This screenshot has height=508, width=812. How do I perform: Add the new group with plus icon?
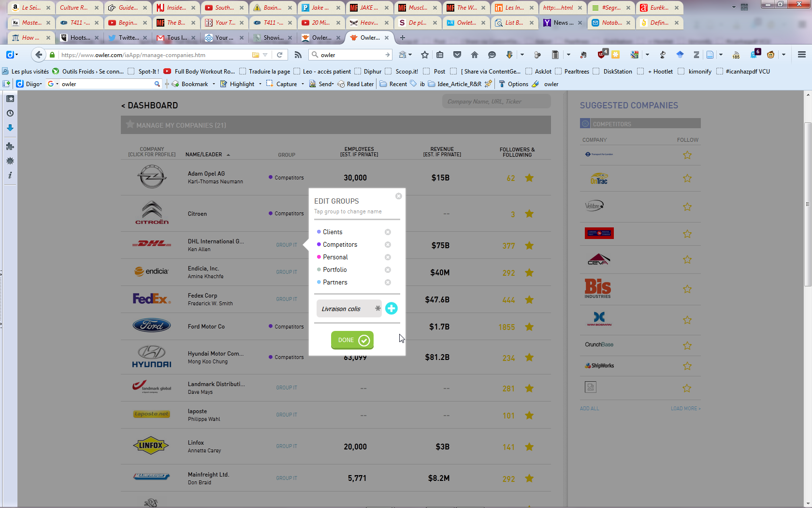point(391,308)
